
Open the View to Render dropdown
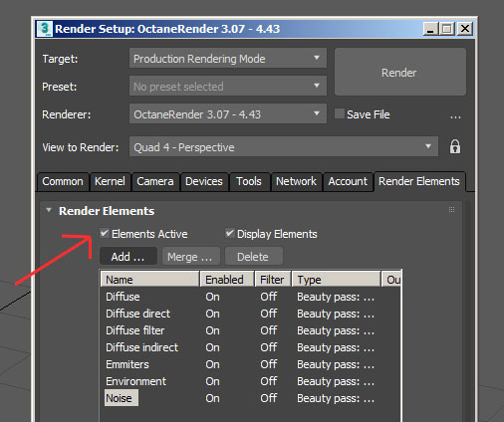click(x=284, y=146)
